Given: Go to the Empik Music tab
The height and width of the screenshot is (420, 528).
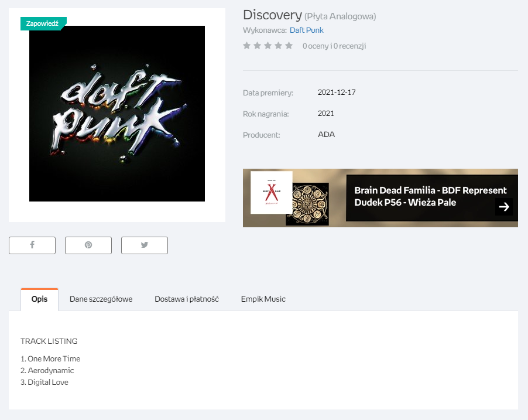Looking at the screenshot, I should click(263, 299).
